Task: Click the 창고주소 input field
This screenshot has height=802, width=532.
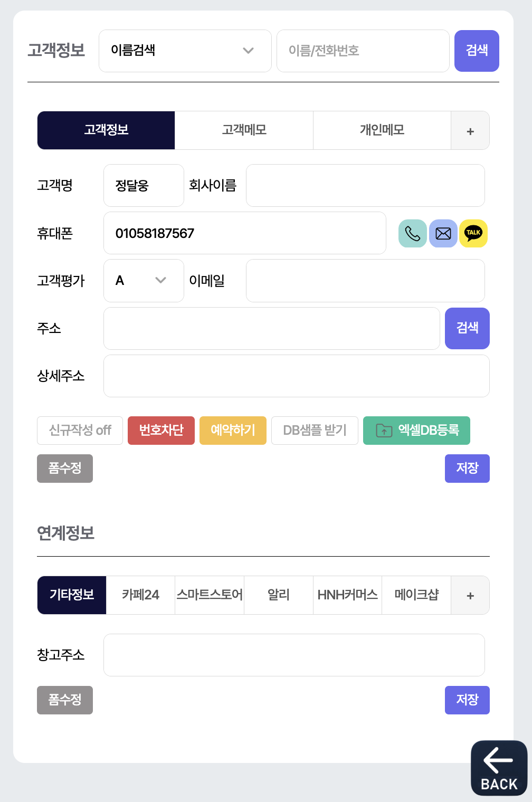Action: pos(294,655)
